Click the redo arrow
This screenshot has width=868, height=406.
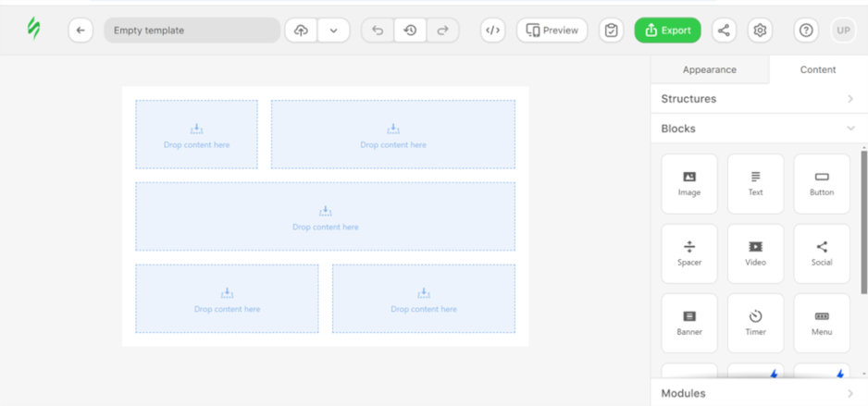coord(442,31)
